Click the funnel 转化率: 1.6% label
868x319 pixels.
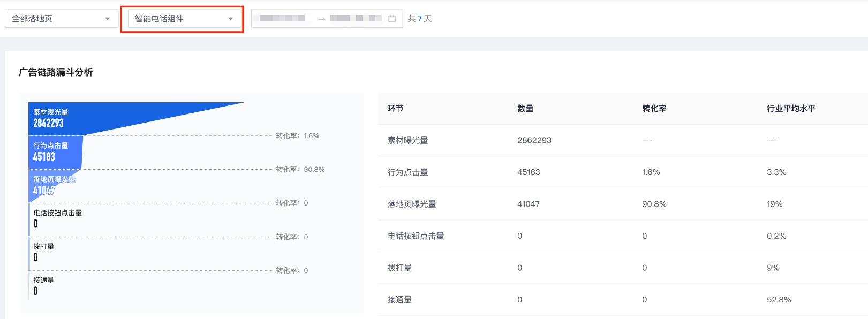[298, 136]
